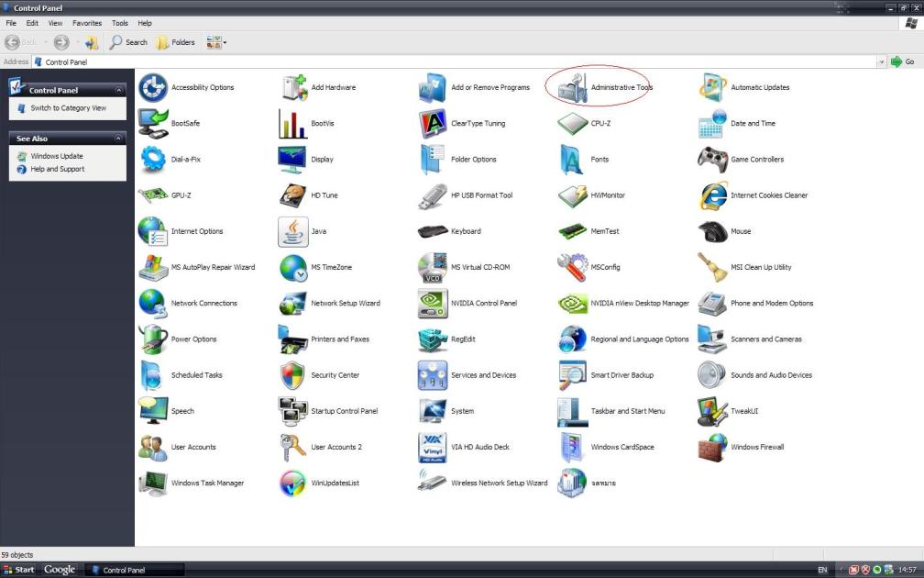This screenshot has height=578, width=924.
Task: Click the EN language indicator
Action: click(822, 570)
